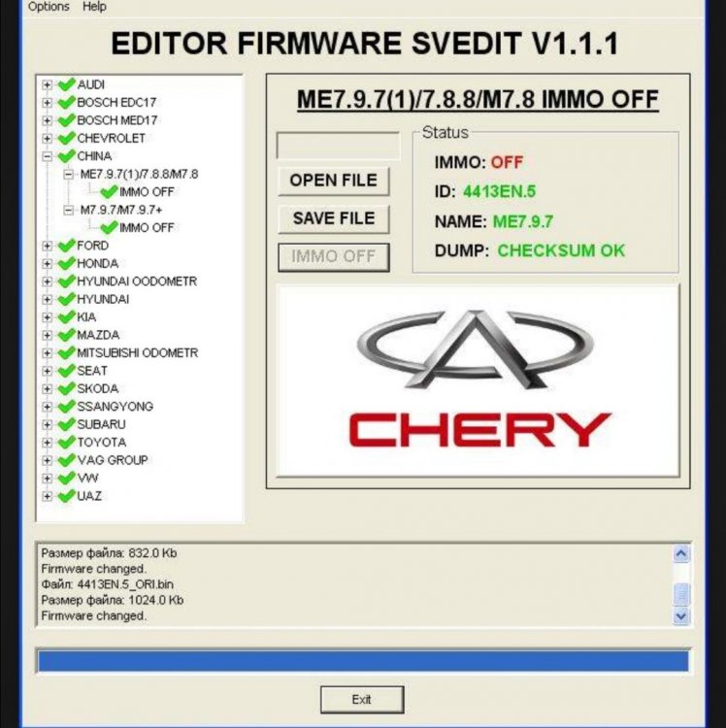This screenshot has height=728, width=726.
Task: Click the SUBARU green checkmark icon
Action: (x=66, y=424)
